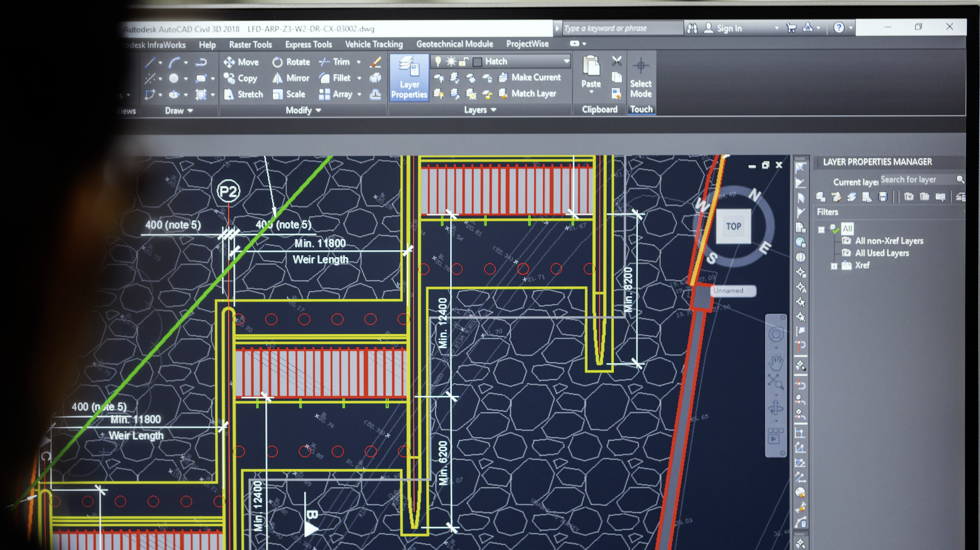Click Match Layer
980x550 pixels.
coord(527,93)
